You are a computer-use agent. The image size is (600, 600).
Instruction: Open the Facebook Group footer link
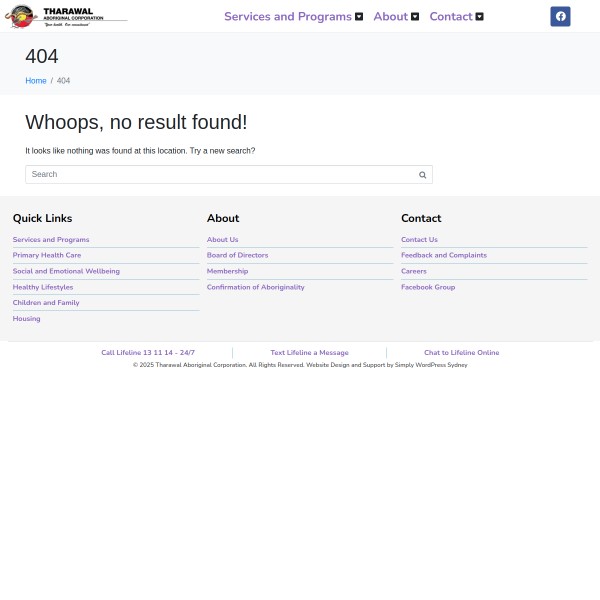[x=427, y=287]
